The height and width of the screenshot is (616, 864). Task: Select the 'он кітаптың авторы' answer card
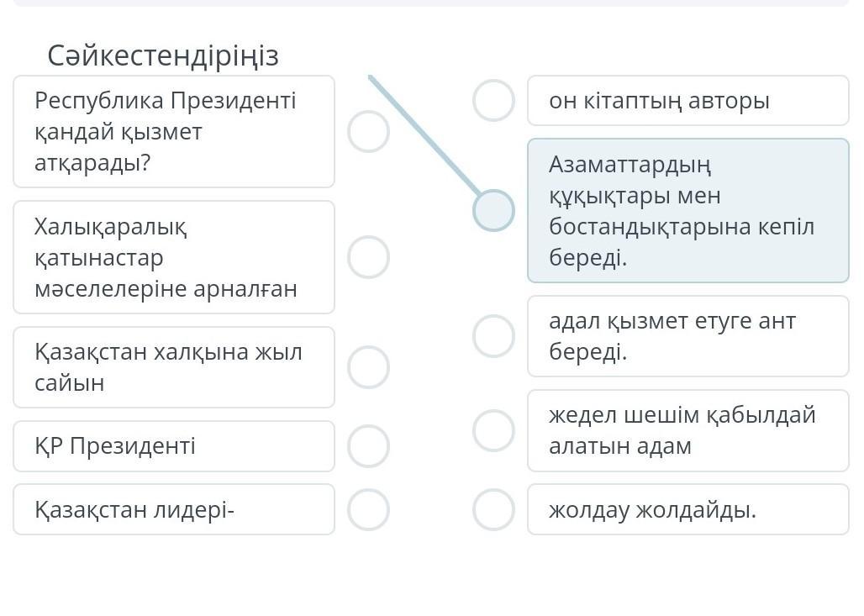(688, 101)
